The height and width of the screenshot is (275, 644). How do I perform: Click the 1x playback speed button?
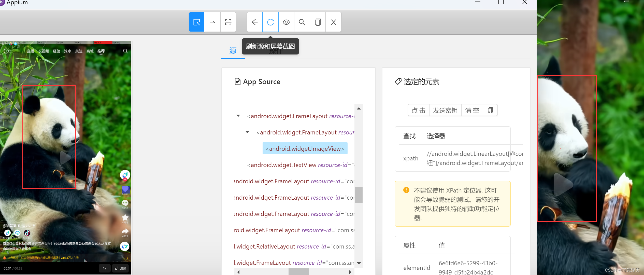[105, 268]
